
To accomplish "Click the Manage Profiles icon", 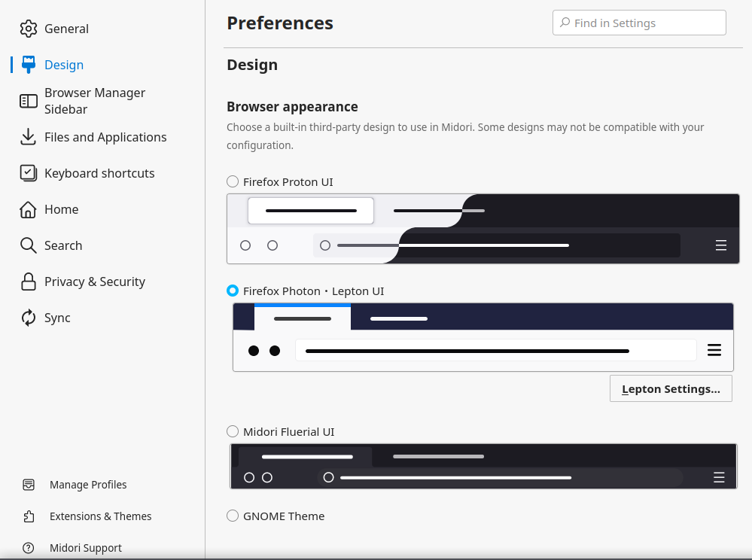I will (29, 485).
